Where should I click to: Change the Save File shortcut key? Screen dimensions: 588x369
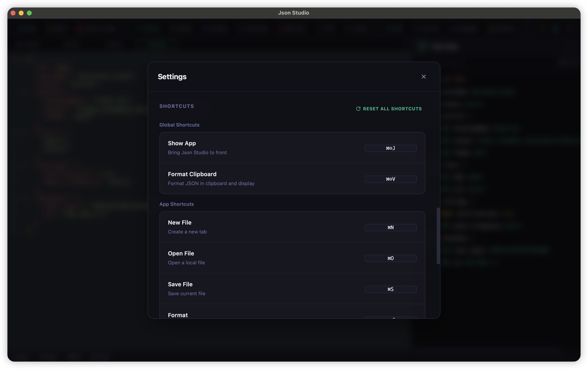click(390, 289)
